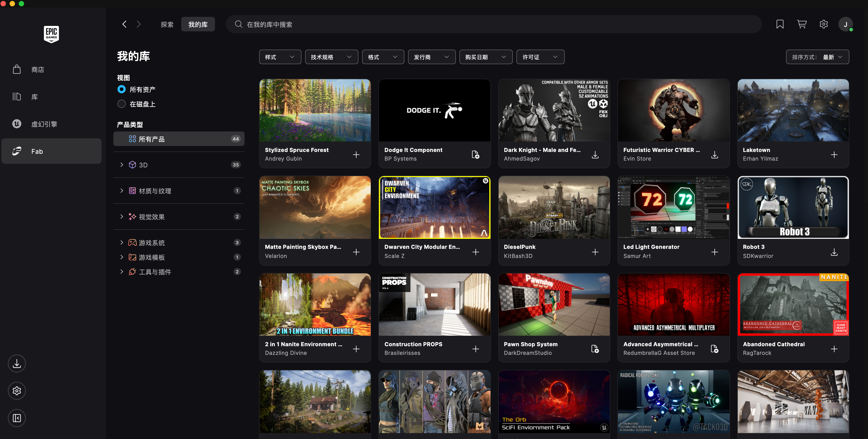The image size is (868, 439).
Task: Add Stylized Spruce Forest to project
Action: point(356,154)
